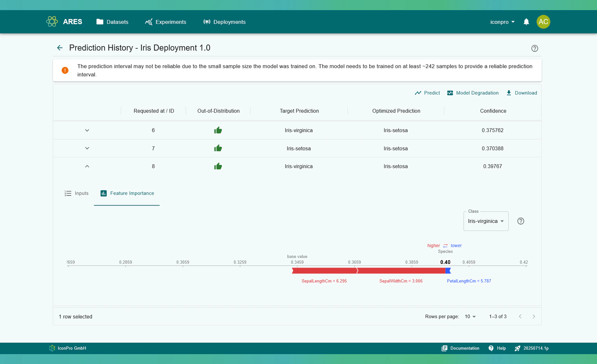Open notifications bell

[526, 22]
